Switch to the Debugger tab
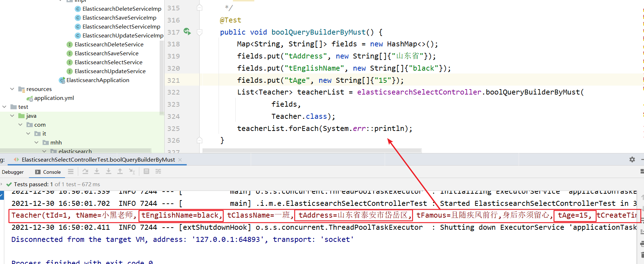 (13, 172)
